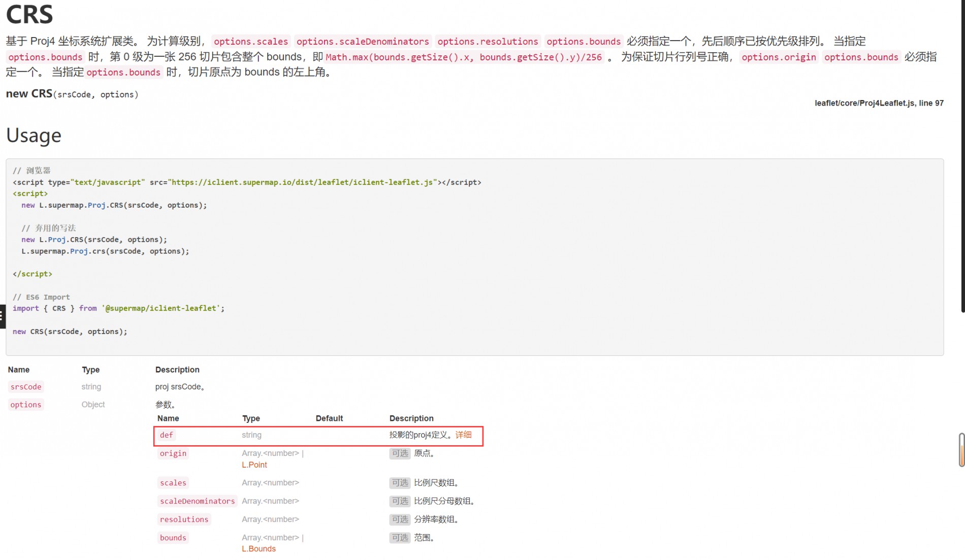Click options.resolutions code tag in description
Image resolution: width=965 pixels, height=560 pixels.
point(488,42)
